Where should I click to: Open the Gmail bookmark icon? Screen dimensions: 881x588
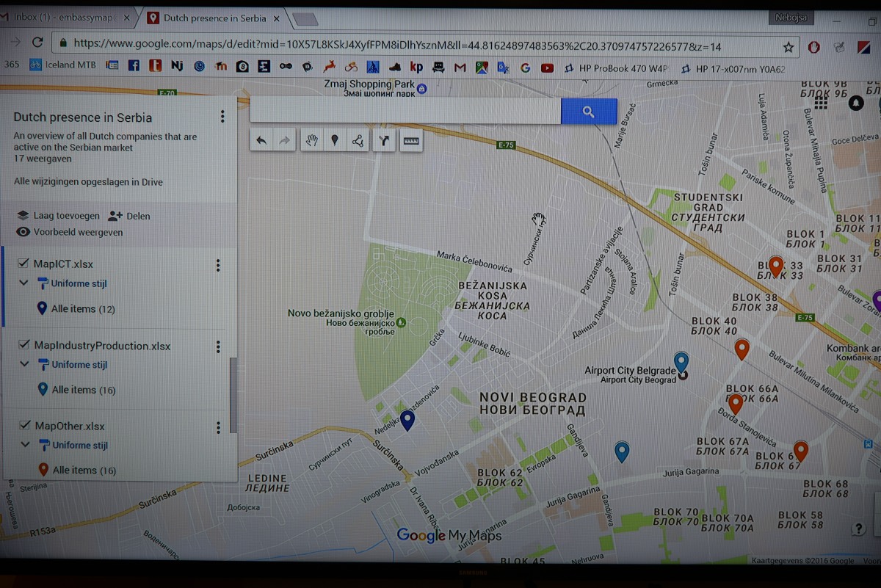tap(460, 68)
